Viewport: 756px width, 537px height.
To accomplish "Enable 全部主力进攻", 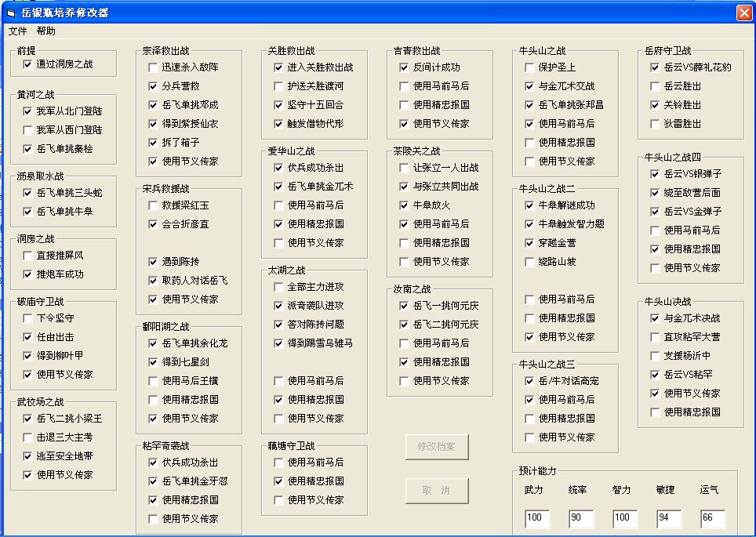I will point(278,287).
